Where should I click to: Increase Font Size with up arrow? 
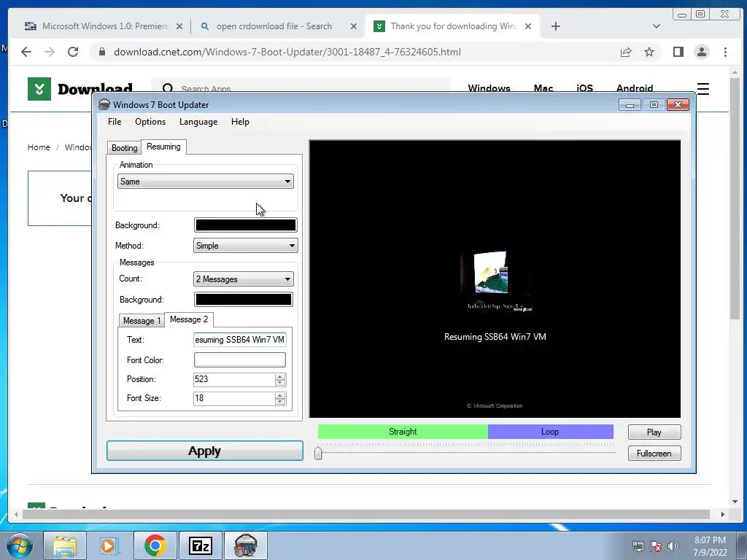pyautogui.click(x=280, y=395)
